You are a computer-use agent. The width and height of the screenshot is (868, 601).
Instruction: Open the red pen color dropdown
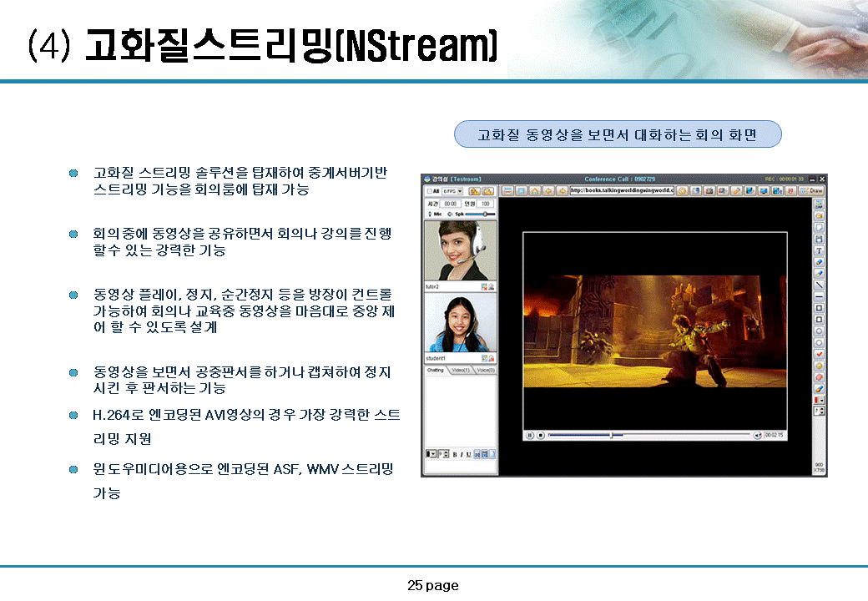pos(819,400)
